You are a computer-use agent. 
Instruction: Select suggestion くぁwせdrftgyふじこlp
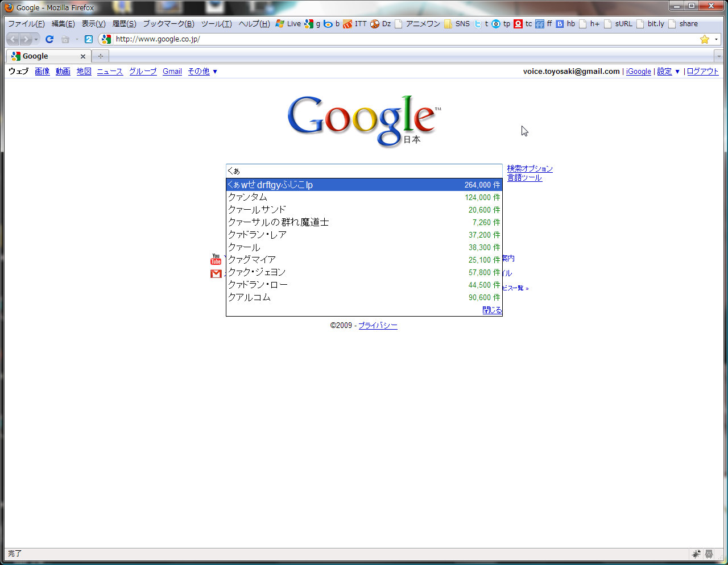[364, 185]
